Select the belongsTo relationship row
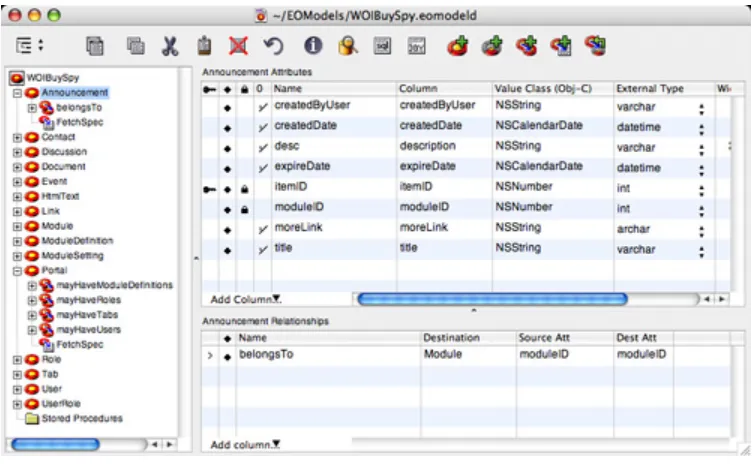The height and width of the screenshot is (464, 752). click(x=465, y=356)
